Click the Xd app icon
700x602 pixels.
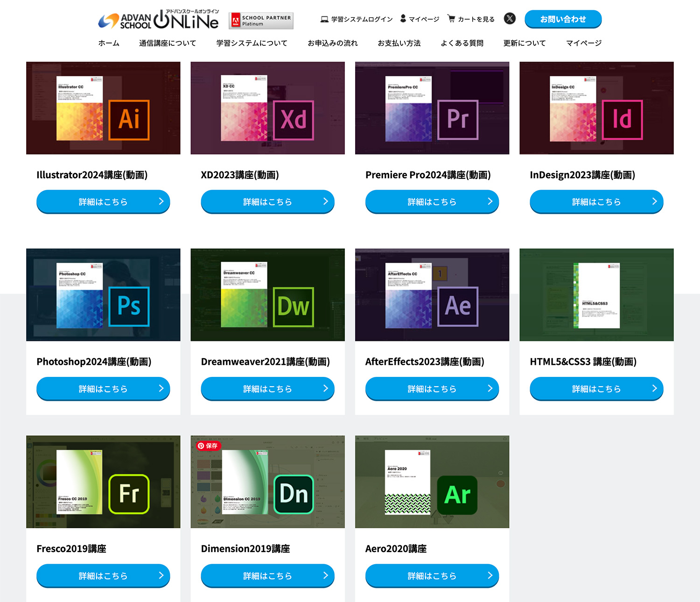(294, 120)
